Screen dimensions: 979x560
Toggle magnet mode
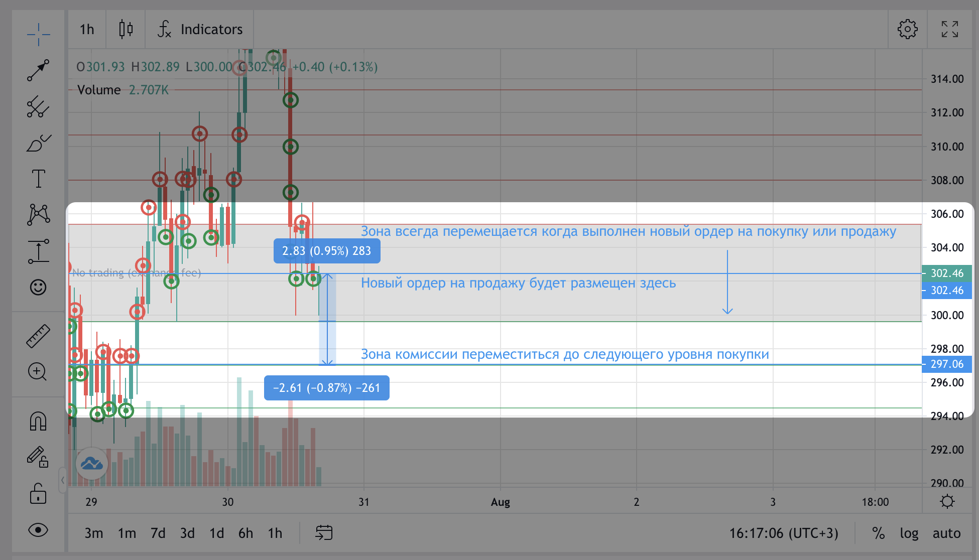click(38, 421)
